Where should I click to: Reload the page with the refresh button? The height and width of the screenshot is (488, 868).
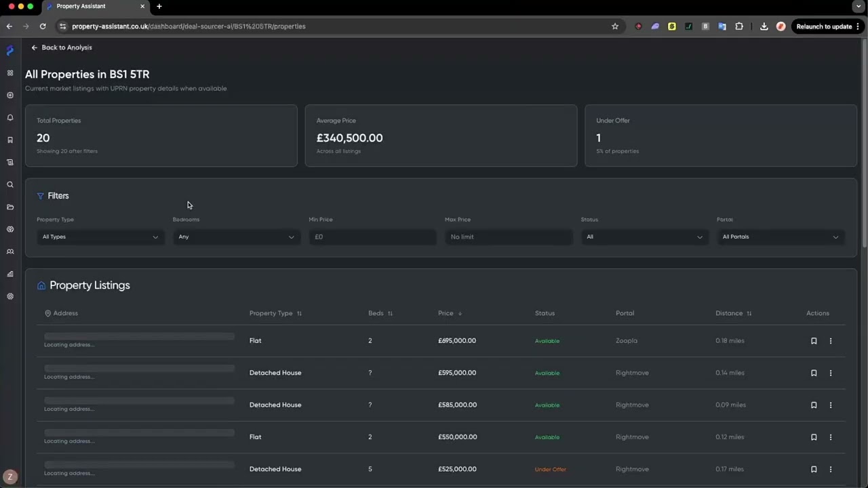click(43, 26)
